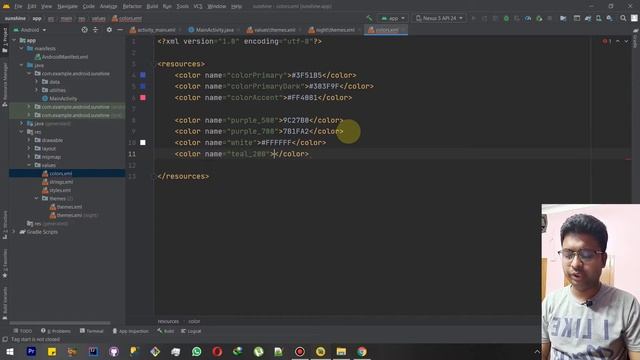Open Sticky Notes from the taskbar

tap(52, 351)
